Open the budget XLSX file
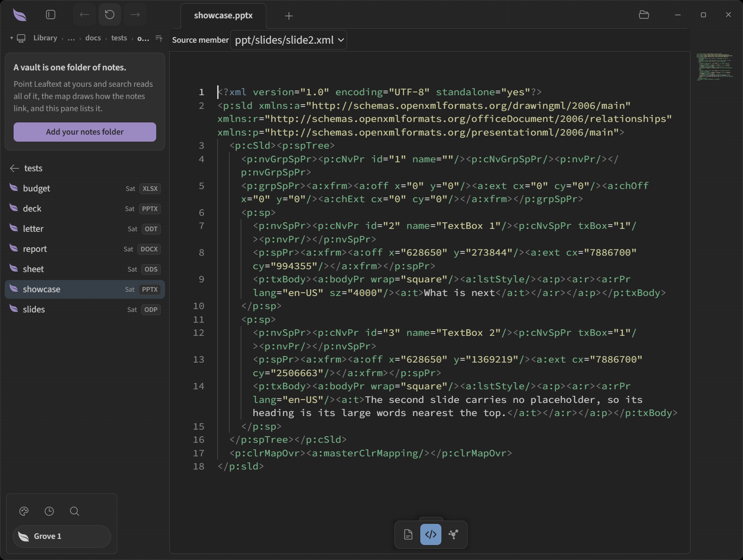 [85, 189]
